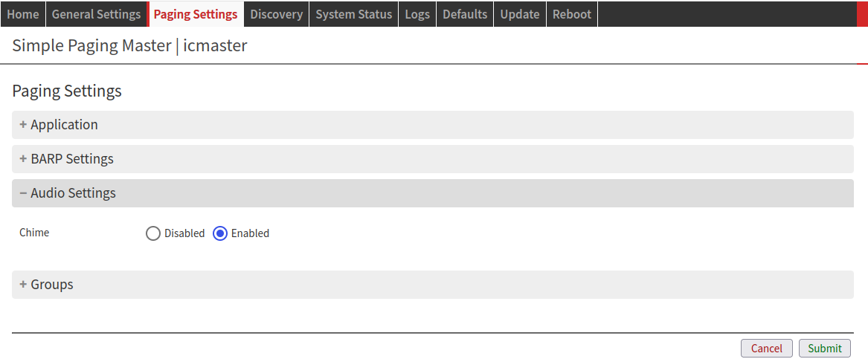
Task: Open the Home tab
Action: [22, 14]
